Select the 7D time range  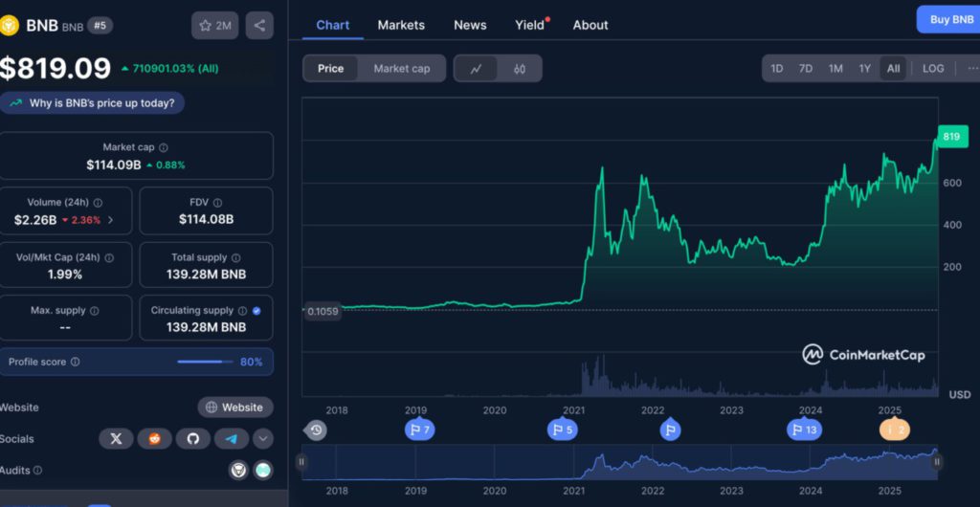806,69
